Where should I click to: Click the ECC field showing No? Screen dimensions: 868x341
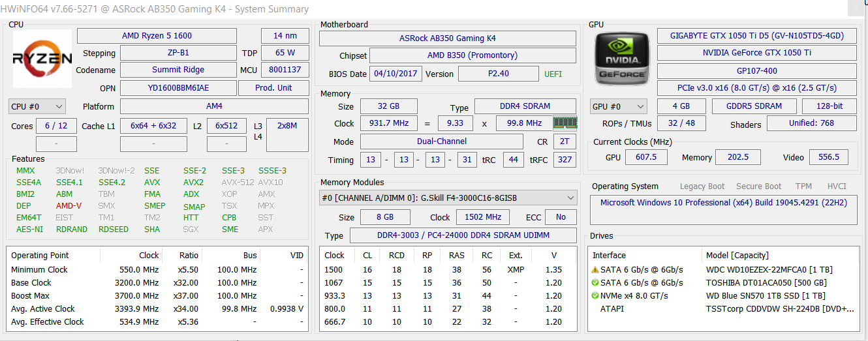pos(561,217)
